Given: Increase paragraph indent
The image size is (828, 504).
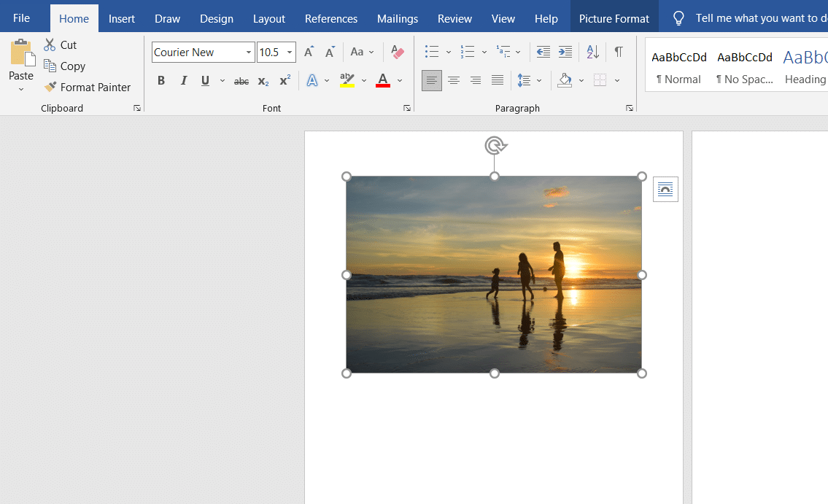Looking at the screenshot, I should [565, 52].
